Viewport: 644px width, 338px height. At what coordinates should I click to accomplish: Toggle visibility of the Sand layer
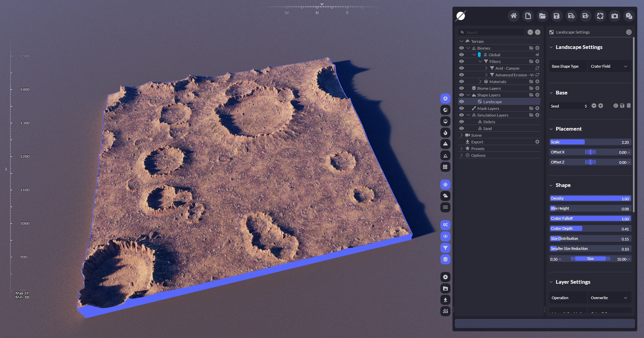(x=462, y=129)
